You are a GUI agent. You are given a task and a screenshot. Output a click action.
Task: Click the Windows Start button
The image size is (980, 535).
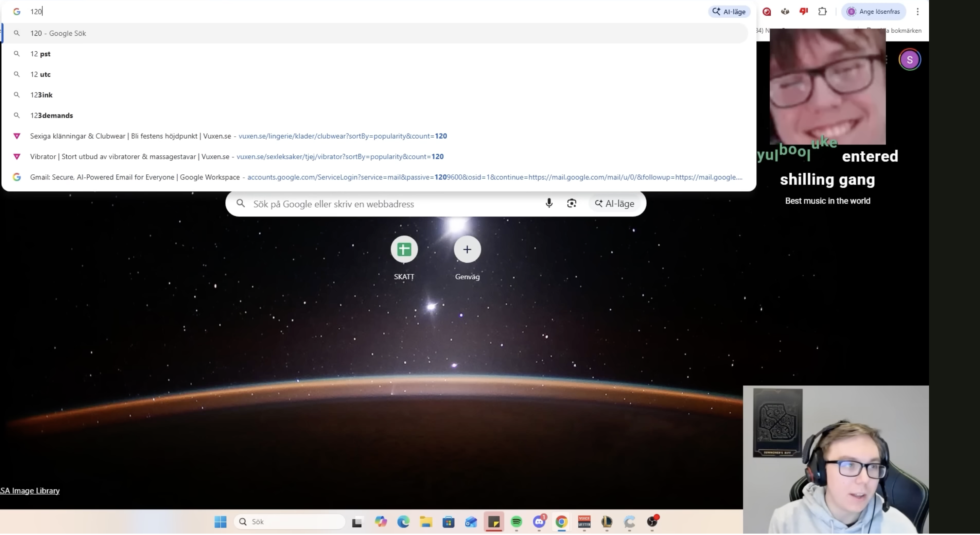click(x=220, y=522)
